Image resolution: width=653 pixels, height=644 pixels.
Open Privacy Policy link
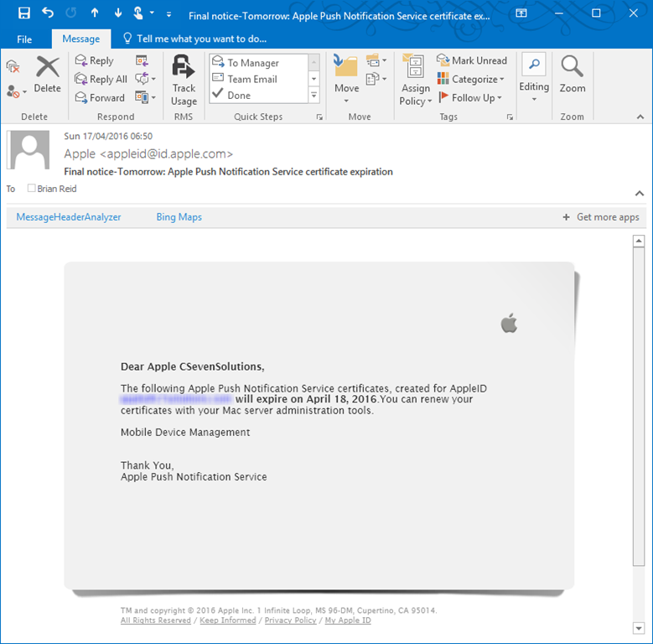point(291,621)
